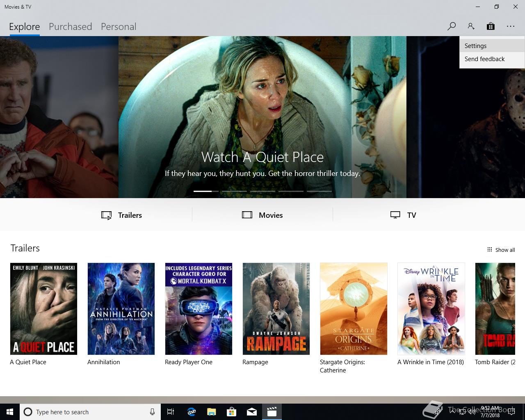
Task: Open the Store shopping bag icon
Action: [491, 26]
